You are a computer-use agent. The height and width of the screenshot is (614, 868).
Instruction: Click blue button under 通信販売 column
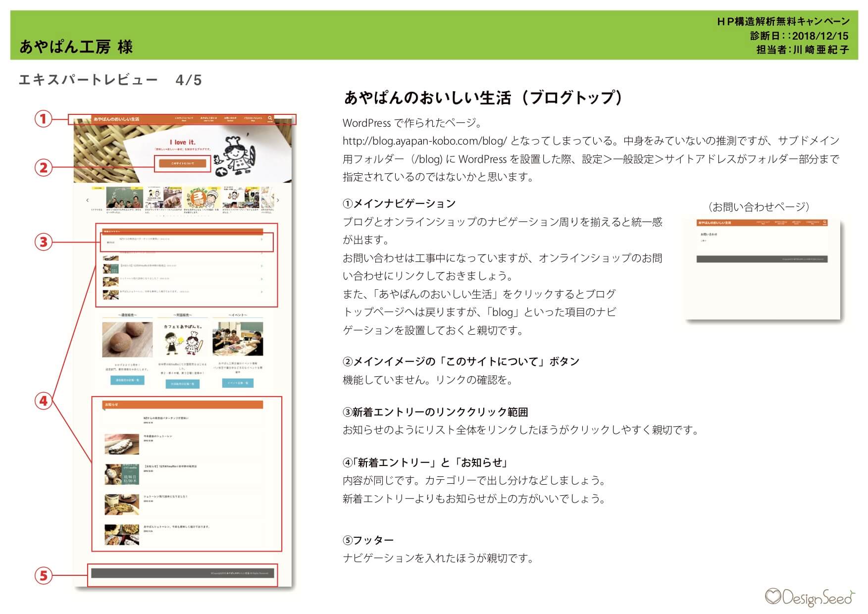[127, 380]
